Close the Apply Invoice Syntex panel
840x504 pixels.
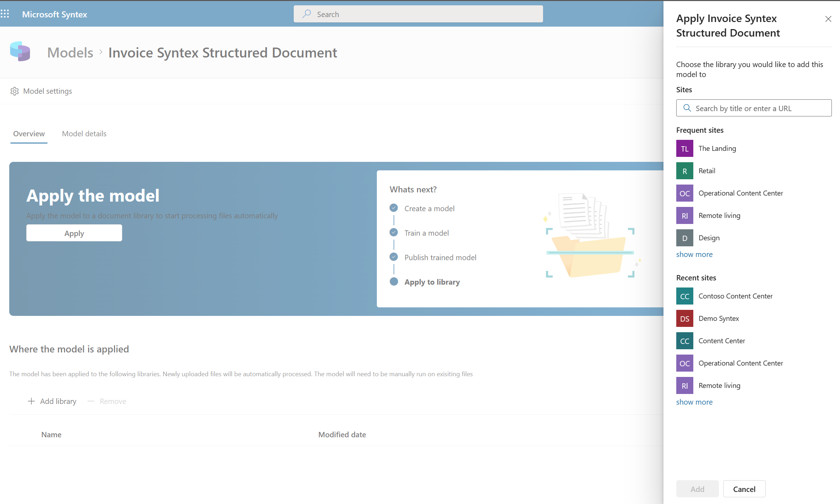coord(828,19)
